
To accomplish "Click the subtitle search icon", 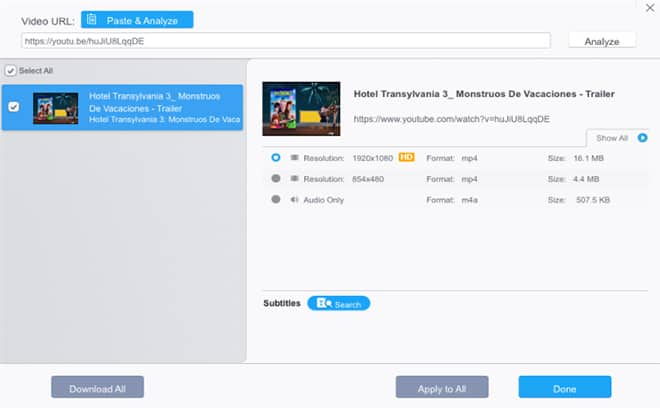I will (324, 303).
